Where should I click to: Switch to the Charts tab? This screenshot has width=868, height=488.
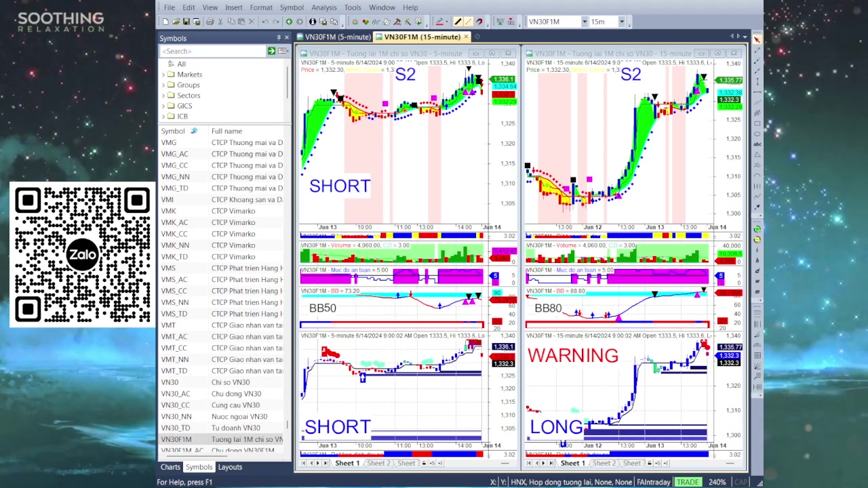(x=170, y=467)
